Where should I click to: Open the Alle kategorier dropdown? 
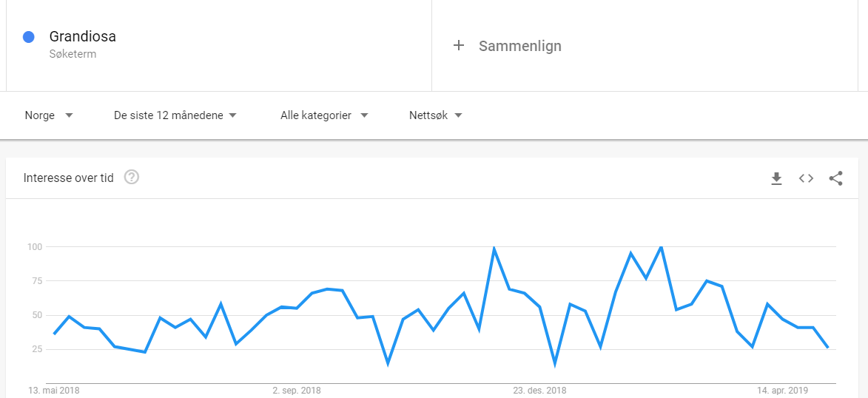pos(324,115)
